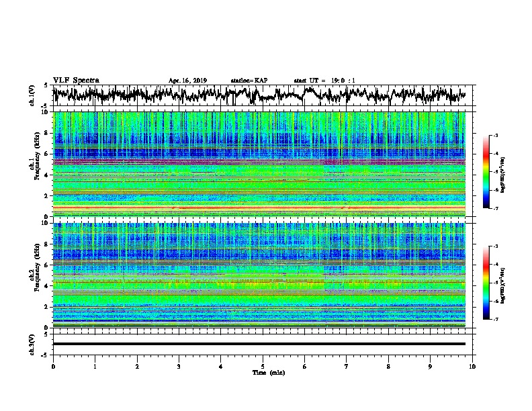Image resolution: width=532 pixels, height=411 pixels.
Task: Click the "-7" label on upper color bar
Action: [496, 208]
